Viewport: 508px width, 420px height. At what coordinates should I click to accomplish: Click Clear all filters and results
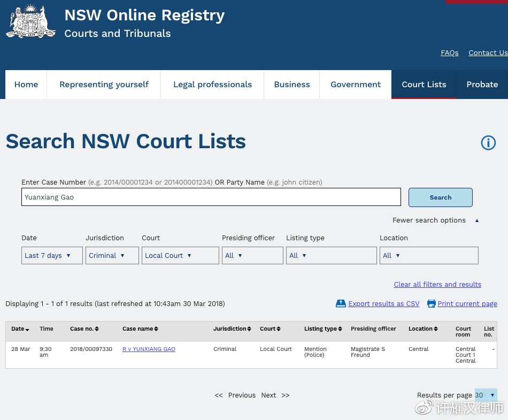pos(437,284)
